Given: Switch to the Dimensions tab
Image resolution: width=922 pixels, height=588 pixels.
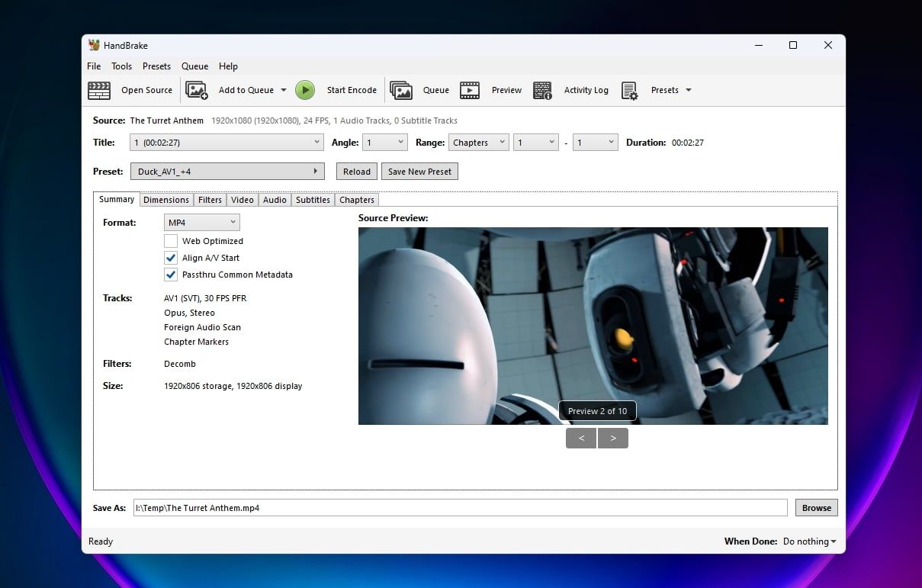Looking at the screenshot, I should 166,200.
